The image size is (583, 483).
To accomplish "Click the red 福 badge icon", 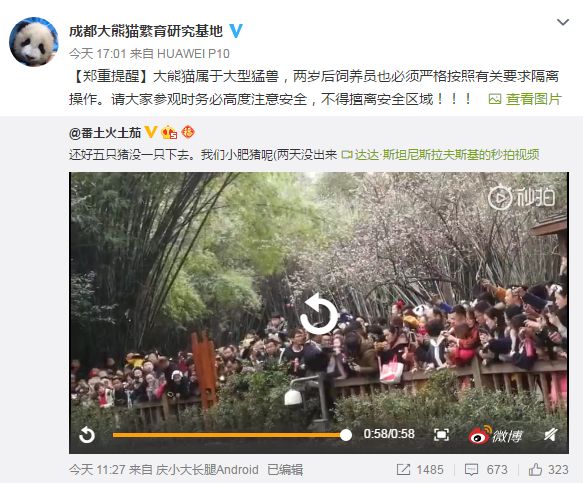I will point(188,132).
